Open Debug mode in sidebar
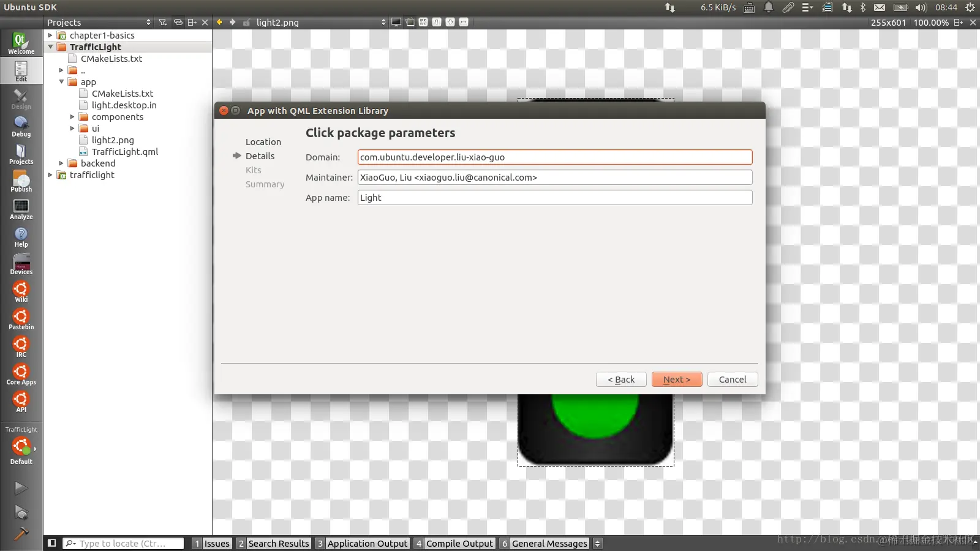Viewport: 980px width, 551px height. coord(21,126)
